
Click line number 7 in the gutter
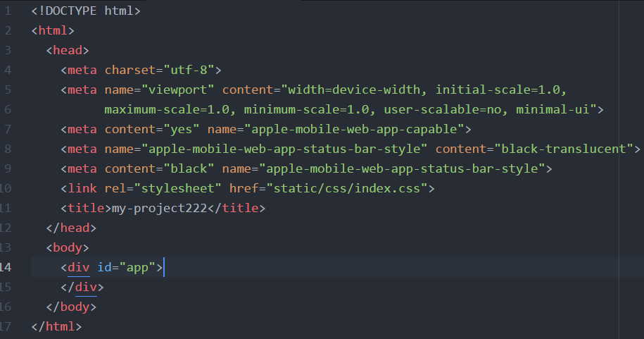click(7, 129)
